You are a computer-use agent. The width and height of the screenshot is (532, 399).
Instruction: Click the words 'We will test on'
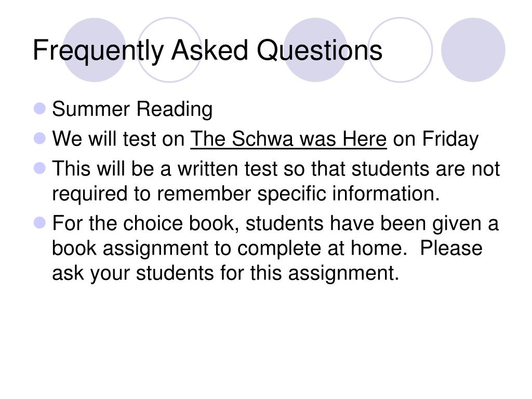point(118,139)
